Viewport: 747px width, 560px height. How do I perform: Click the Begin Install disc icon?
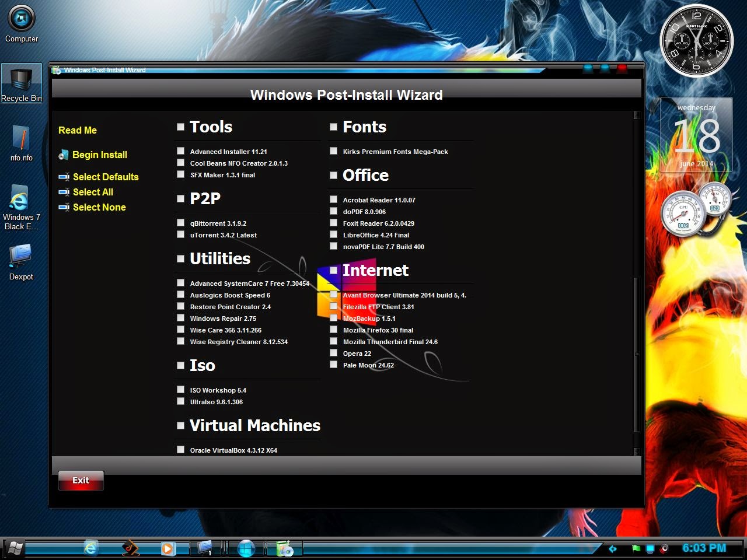tap(64, 155)
